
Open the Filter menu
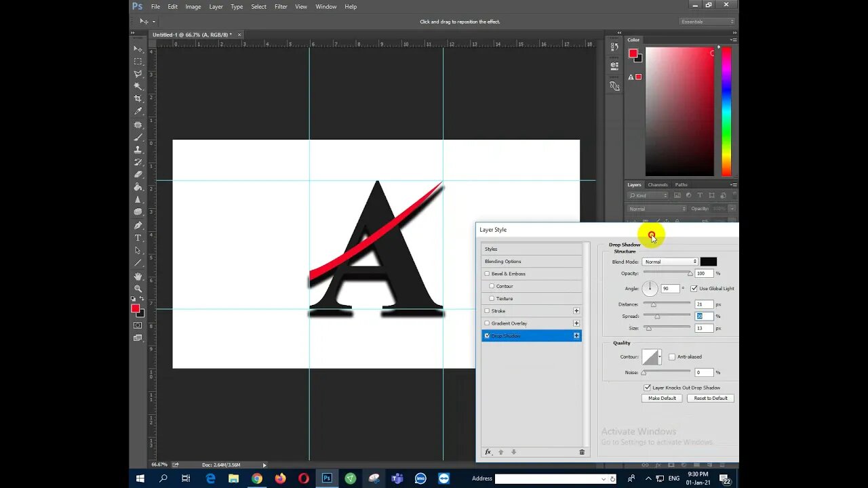coord(281,7)
